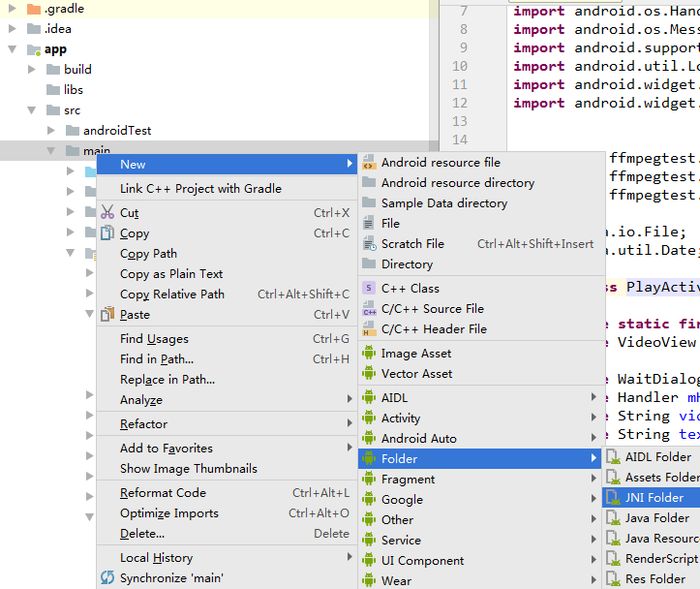Click the Image Asset Android icon

click(x=369, y=353)
